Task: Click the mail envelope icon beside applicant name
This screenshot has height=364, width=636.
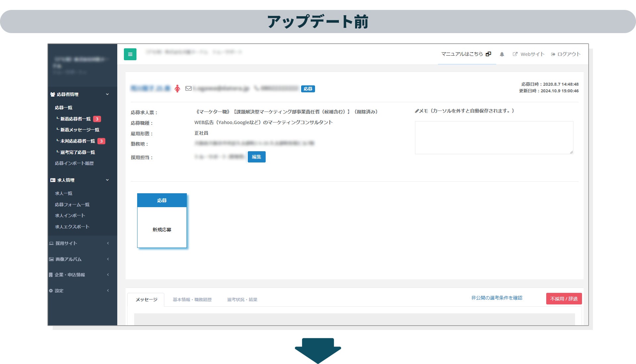Action: click(188, 88)
